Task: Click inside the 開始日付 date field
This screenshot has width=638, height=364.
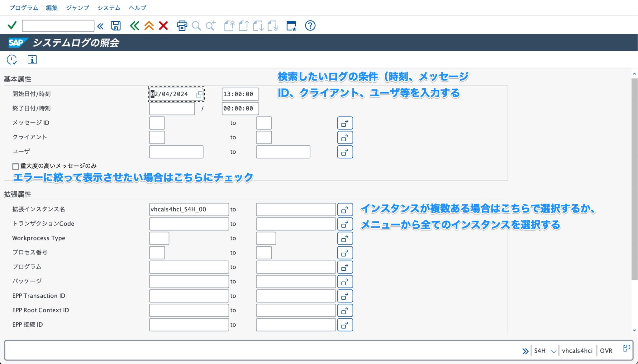Action: pos(171,94)
